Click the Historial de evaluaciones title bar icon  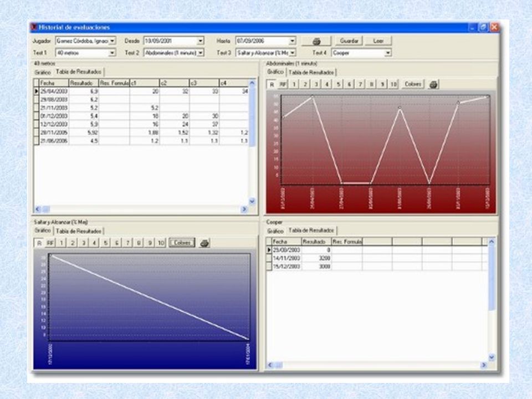click(x=34, y=27)
